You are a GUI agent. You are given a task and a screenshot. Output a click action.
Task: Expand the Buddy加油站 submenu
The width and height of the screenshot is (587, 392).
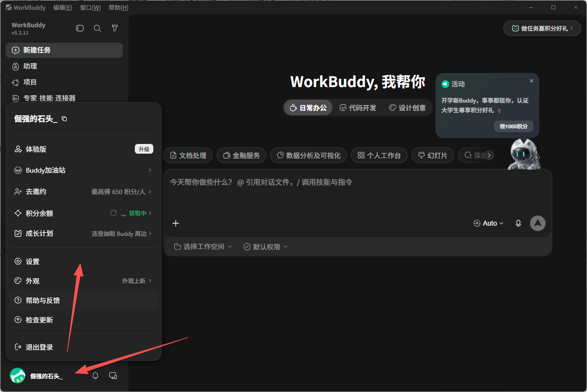click(83, 170)
